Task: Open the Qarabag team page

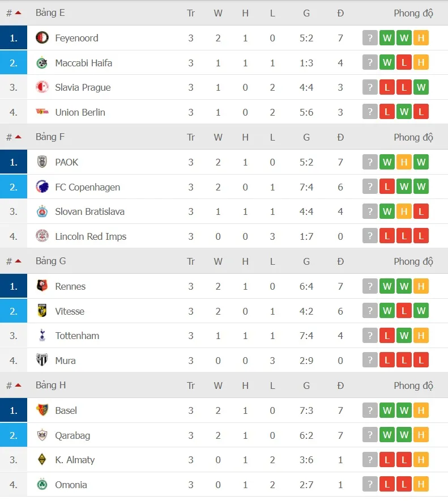Action: pos(72,435)
